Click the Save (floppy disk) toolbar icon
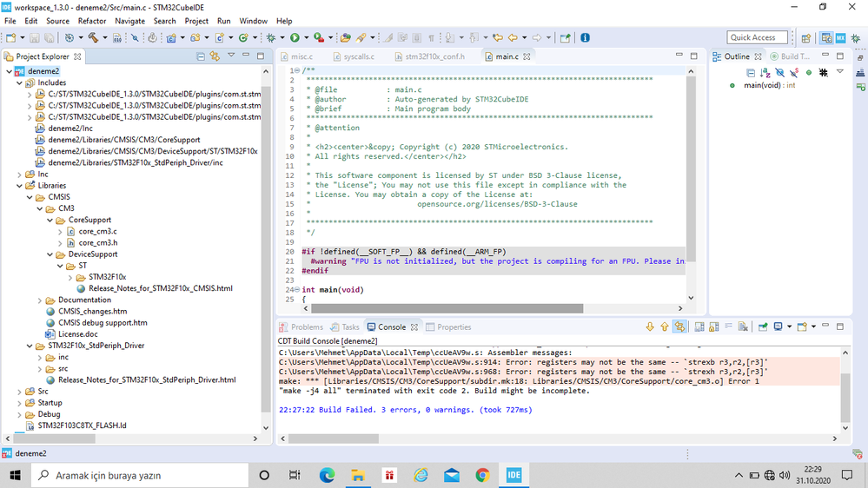868x488 pixels. pos(35,37)
